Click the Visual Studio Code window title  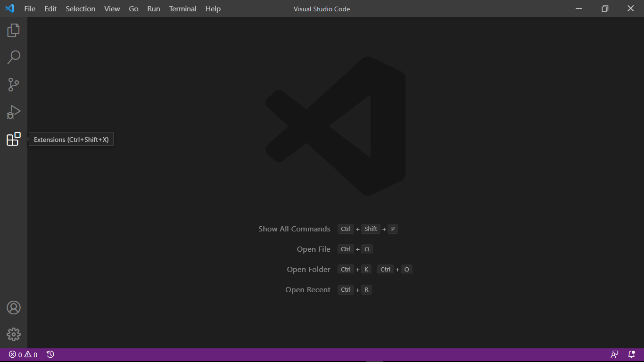(x=322, y=9)
